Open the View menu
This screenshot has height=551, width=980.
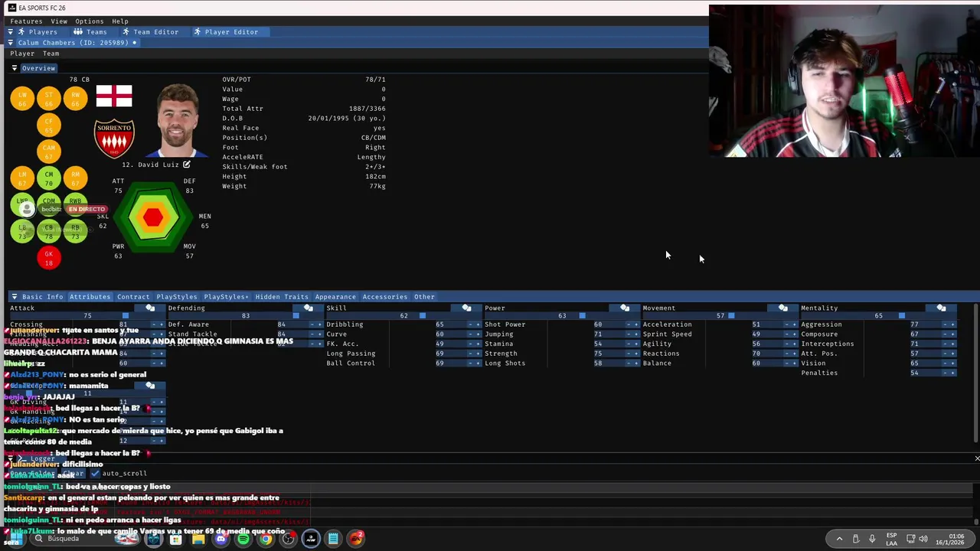(x=59, y=21)
